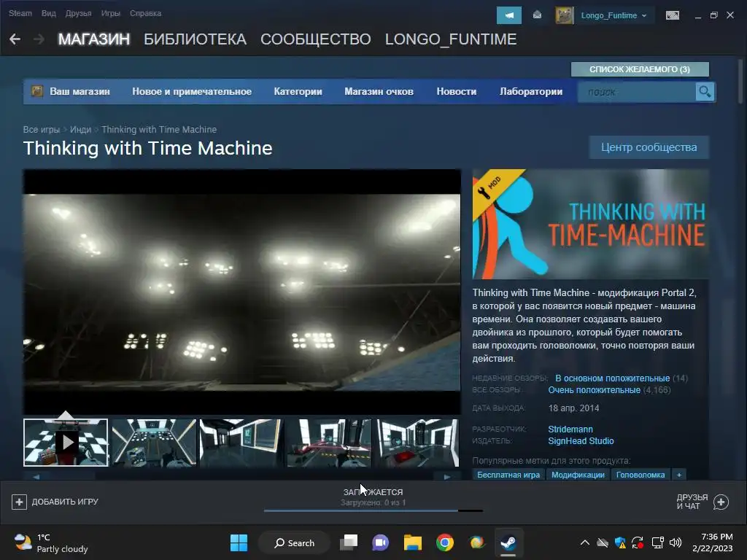Open В основном положительные recent reviews

[x=612, y=378]
